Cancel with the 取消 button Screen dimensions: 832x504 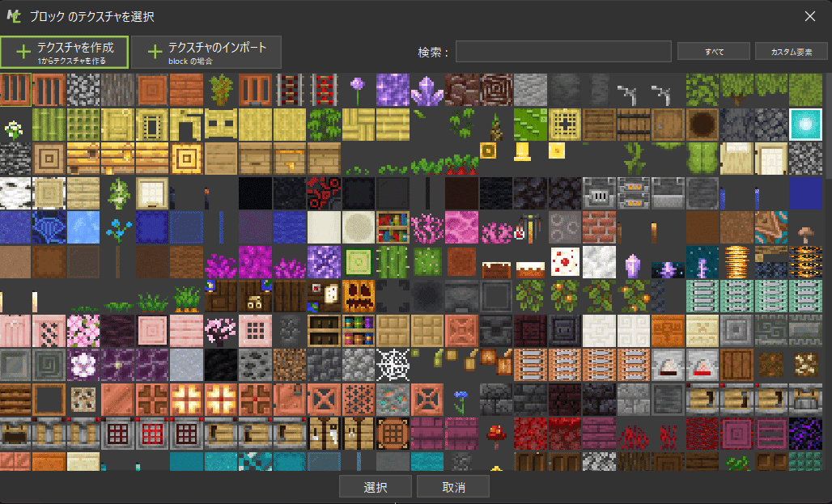pos(453,486)
